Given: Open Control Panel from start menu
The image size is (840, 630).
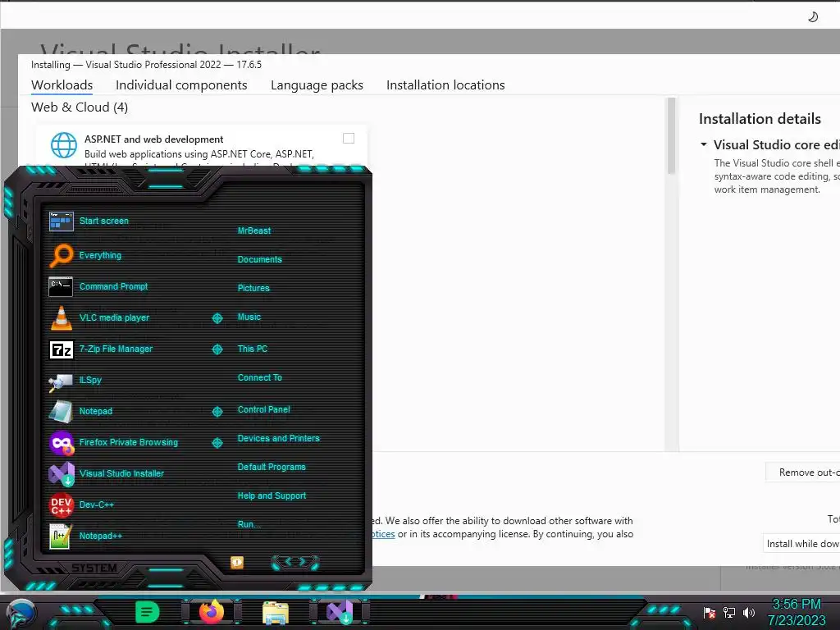Looking at the screenshot, I should coord(263,409).
